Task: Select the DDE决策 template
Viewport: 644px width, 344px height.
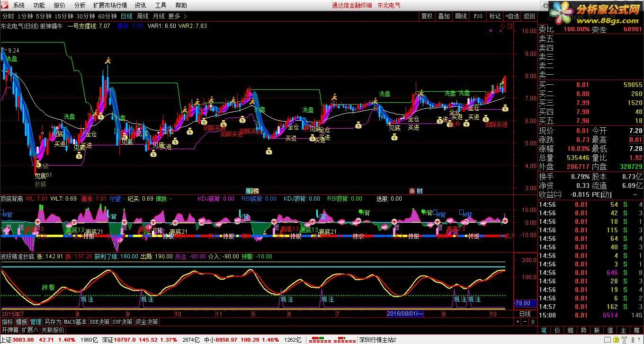Action: [x=100, y=322]
